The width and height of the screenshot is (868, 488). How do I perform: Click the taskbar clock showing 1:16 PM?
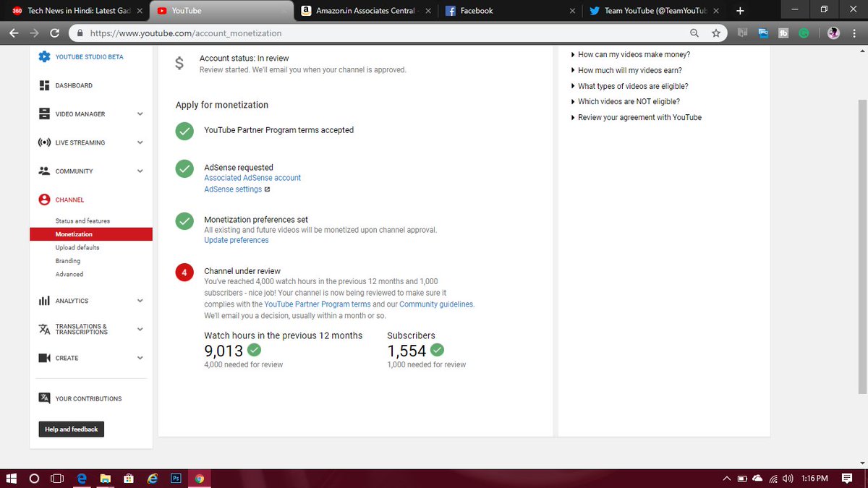click(x=814, y=478)
